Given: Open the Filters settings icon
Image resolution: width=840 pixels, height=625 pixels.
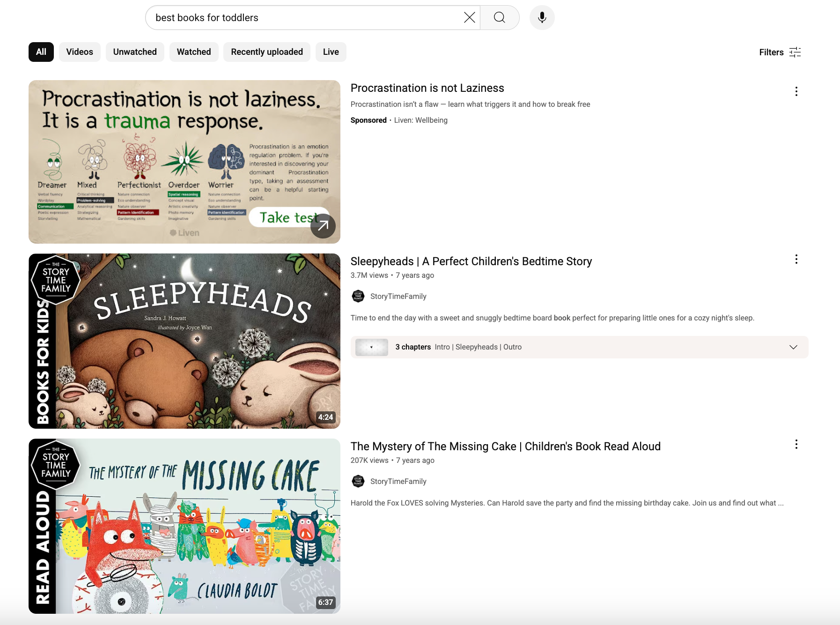Looking at the screenshot, I should pos(795,52).
